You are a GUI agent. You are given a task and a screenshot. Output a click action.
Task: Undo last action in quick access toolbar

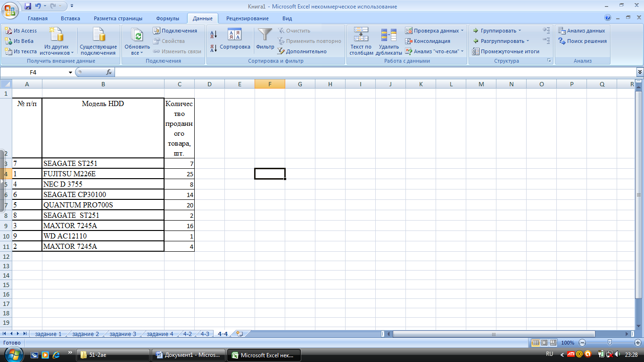pyautogui.click(x=38, y=7)
